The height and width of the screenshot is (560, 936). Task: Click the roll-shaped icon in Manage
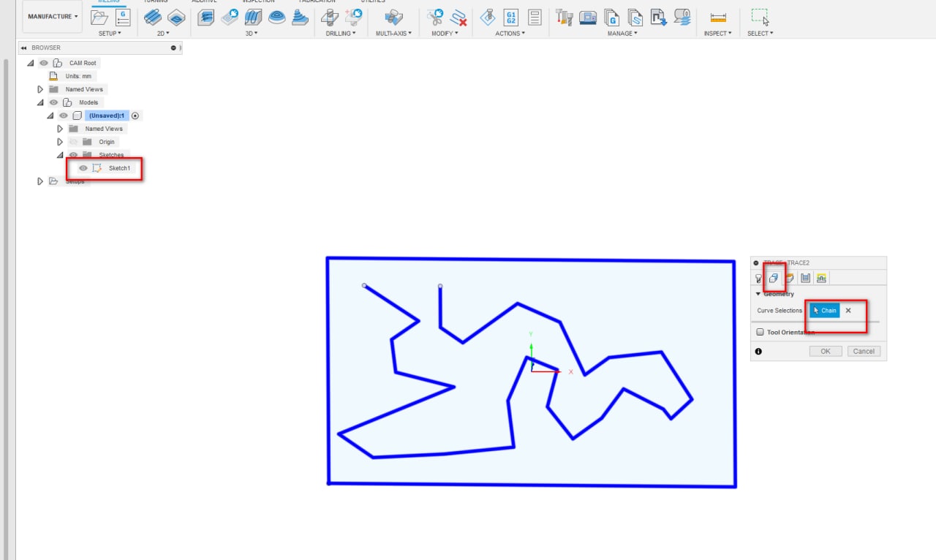point(682,18)
